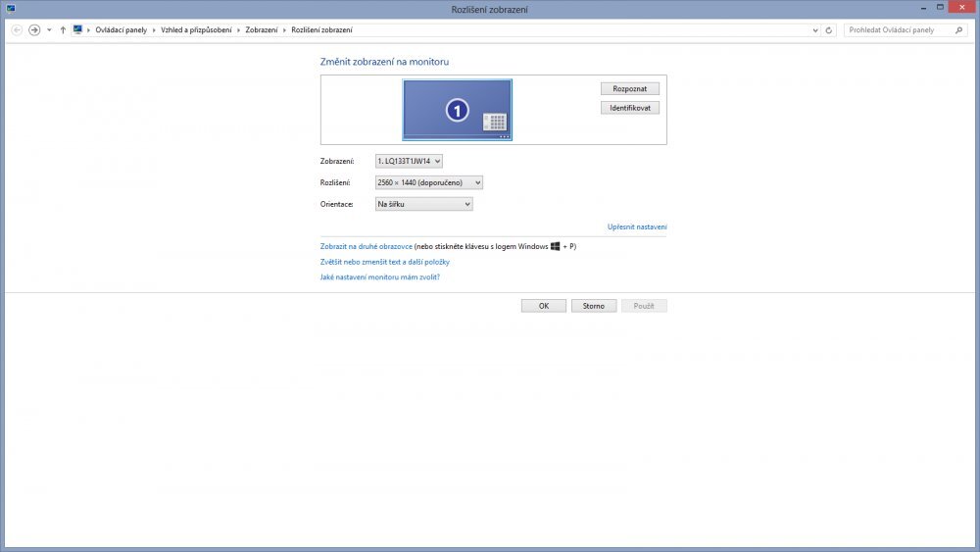Open the Upřesnit nastavení link
The width and height of the screenshot is (980, 552).
[637, 227]
